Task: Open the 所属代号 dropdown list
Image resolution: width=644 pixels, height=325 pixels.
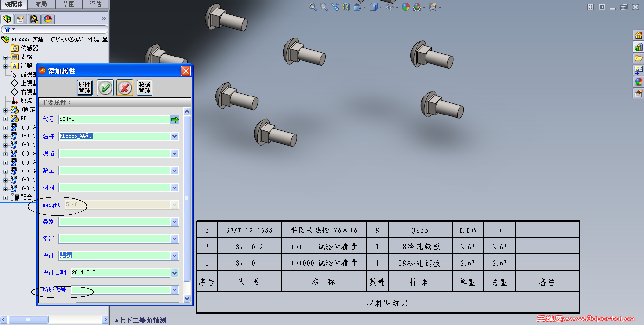Action: tap(175, 290)
